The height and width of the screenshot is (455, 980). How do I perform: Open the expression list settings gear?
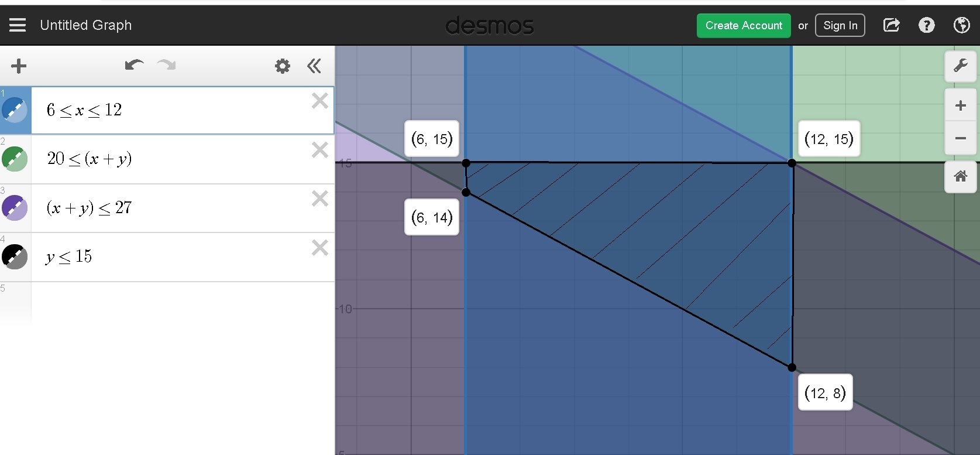(283, 66)
